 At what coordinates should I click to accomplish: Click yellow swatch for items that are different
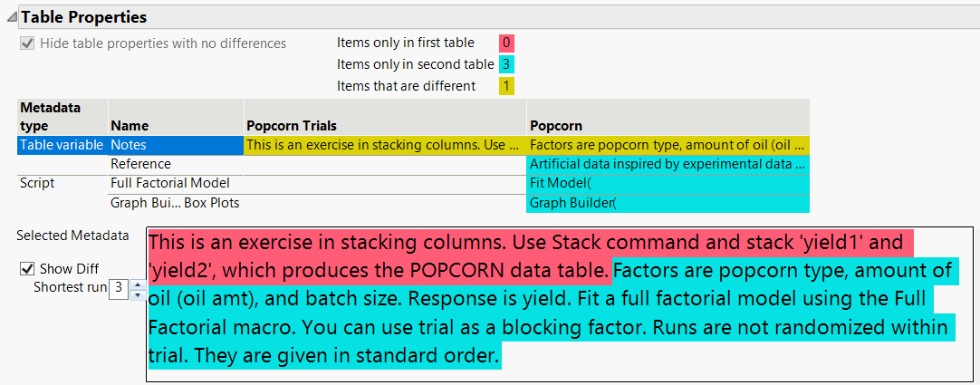click(507, 86)
